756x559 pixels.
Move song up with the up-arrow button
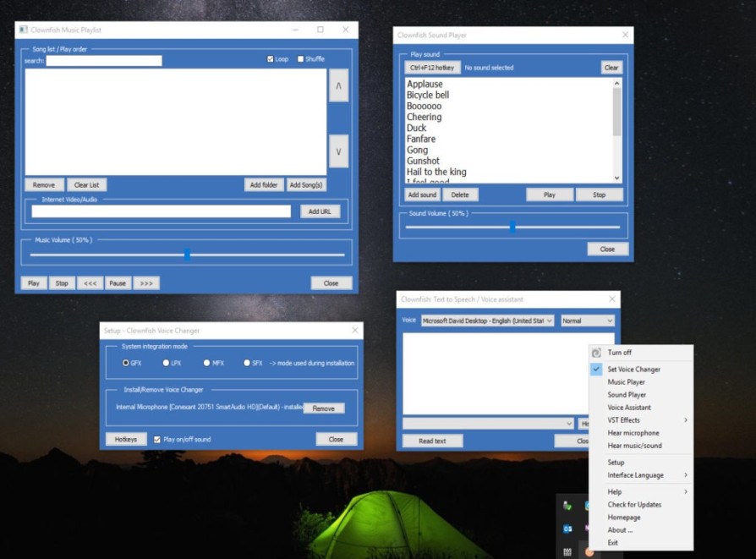(338, 85)
